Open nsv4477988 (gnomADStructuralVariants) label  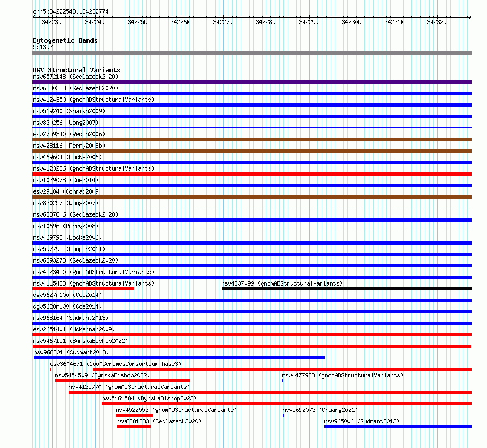pyautogui.click(x=343, y=375)
